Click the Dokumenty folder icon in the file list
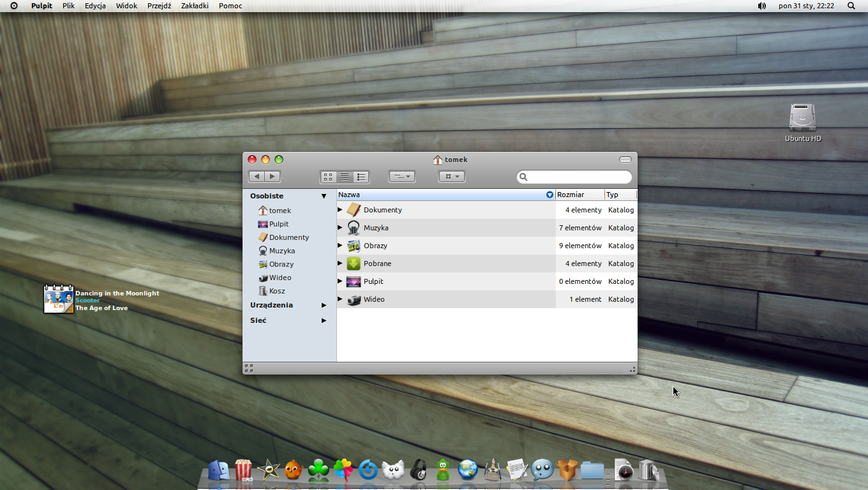This screenshot has height=490, width=868. (354, 210)
